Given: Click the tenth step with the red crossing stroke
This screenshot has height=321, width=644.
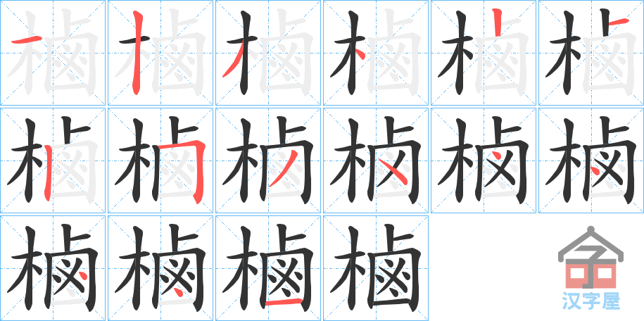Looking at the screenshot, I should (x=376, y=160).
